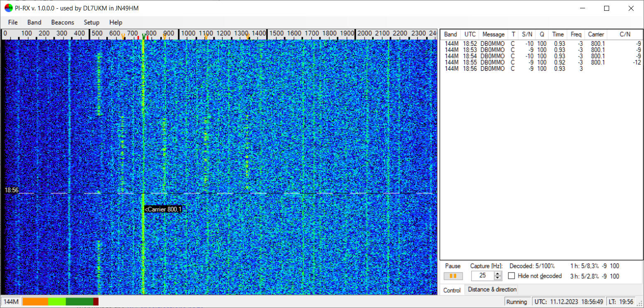Screen dimensions: 644x308
Task: Click the orange beacon marker near 1350 Hz
Action: point(248,37)
